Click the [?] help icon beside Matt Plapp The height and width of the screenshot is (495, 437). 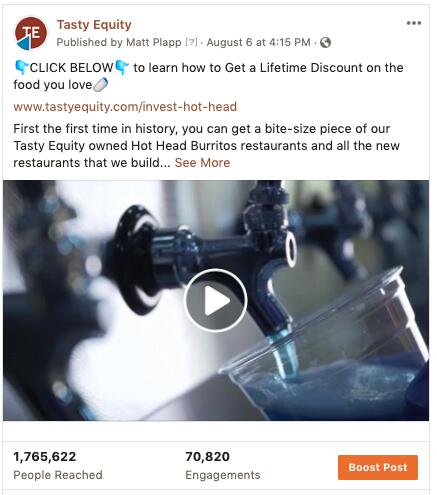pos(191,42)
